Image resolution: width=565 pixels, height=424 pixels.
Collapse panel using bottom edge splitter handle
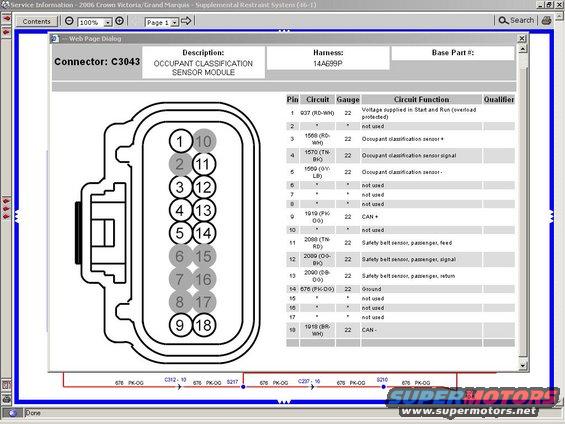[284, 401]
